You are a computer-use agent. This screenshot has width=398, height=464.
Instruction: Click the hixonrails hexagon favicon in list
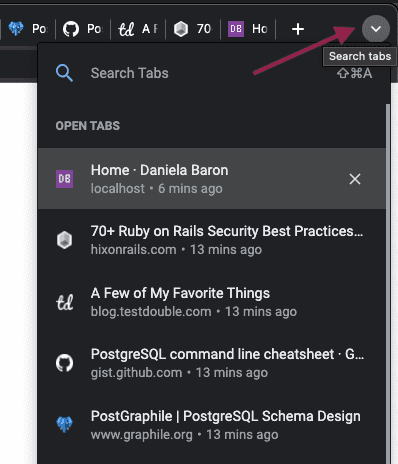point(64,240)
